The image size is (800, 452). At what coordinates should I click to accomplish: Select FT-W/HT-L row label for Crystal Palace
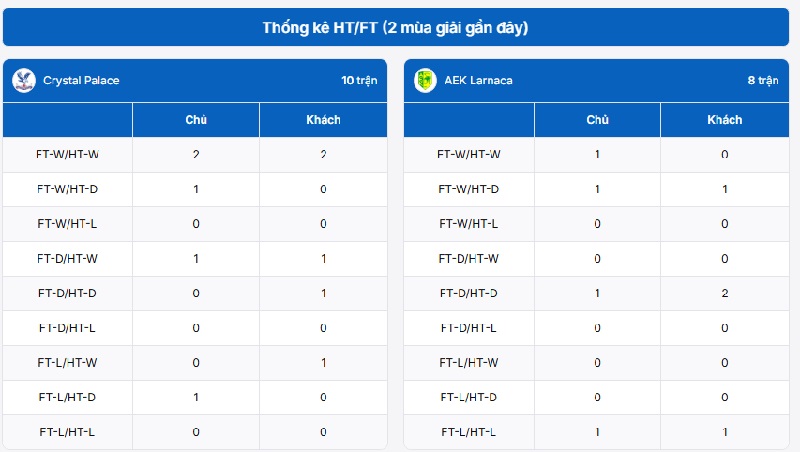[x=67, y=224]
